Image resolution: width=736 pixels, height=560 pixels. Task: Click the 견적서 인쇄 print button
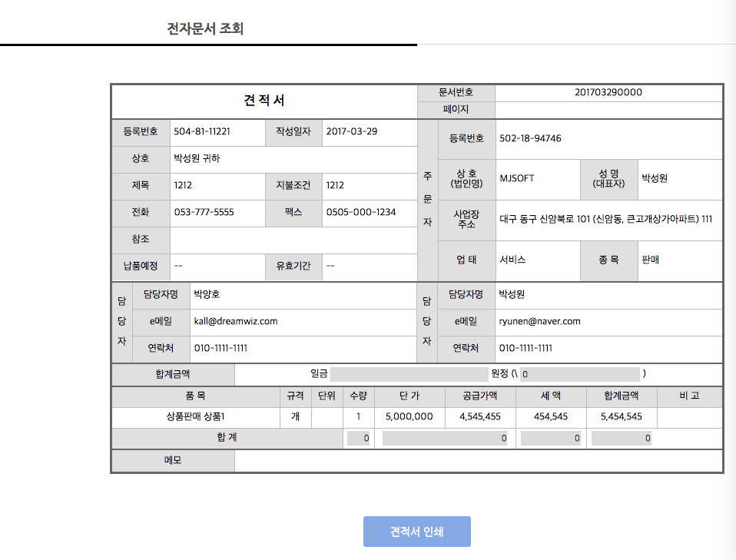point(417,532)
